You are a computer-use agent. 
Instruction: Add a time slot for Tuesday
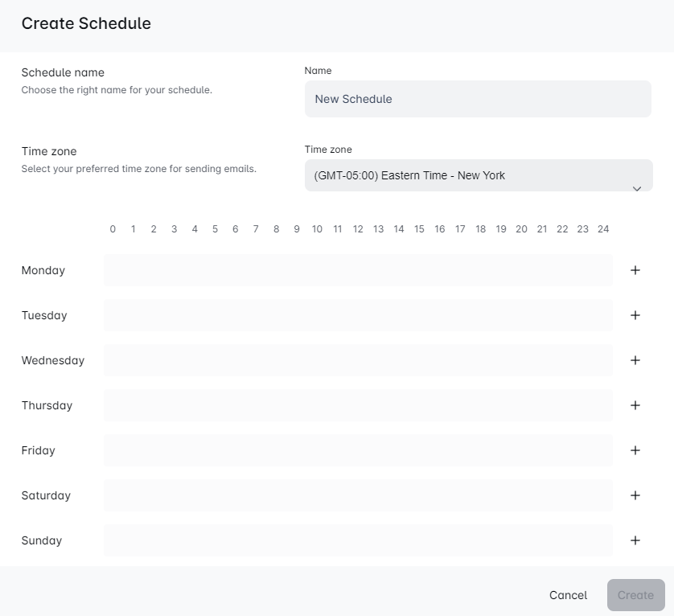coord(635,315)
